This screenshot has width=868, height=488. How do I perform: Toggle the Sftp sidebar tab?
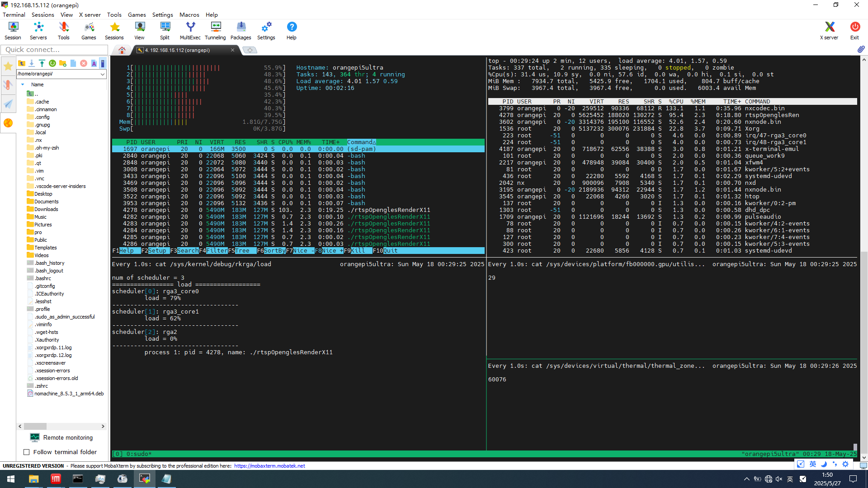(8, 123)
